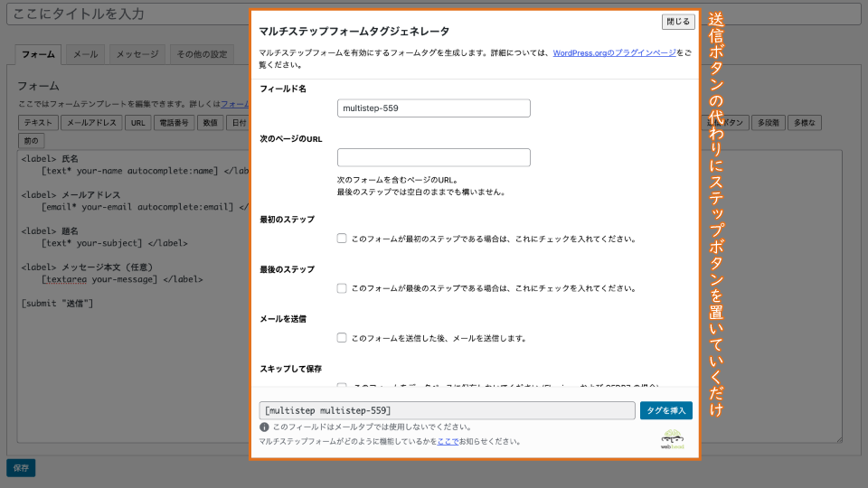This screenshot has height=488, width=868.
Task: Enable the メールを送信 checkbox
Action: tap(342, 337)
